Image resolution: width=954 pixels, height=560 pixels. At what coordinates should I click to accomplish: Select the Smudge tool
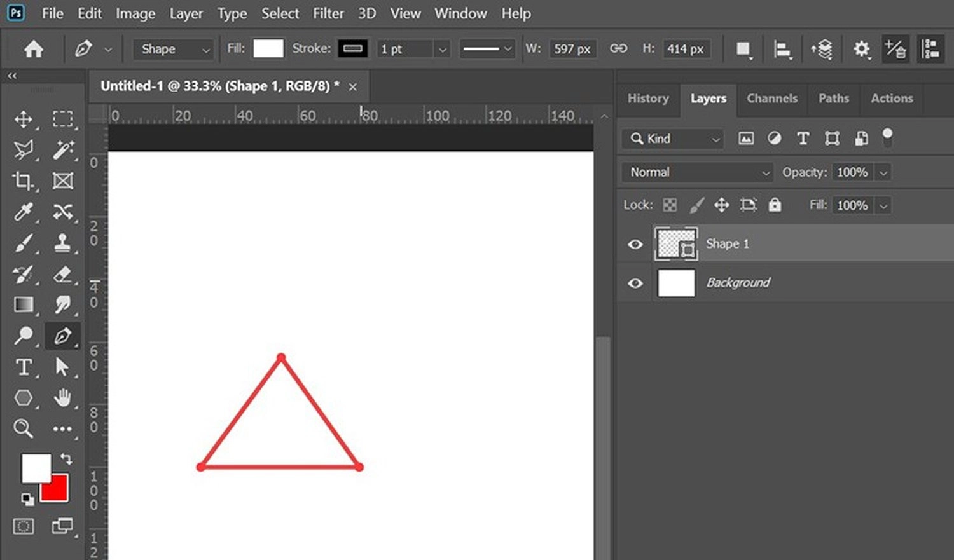(x=62, y=304)
